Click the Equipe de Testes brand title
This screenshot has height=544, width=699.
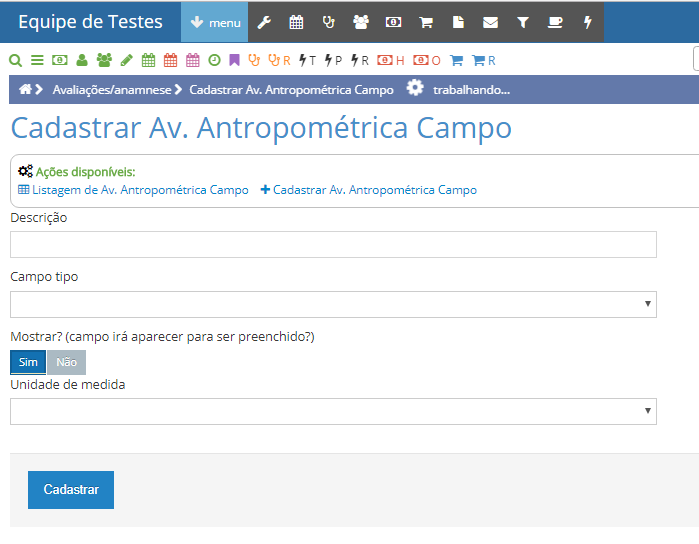click(x=88, y=22)
